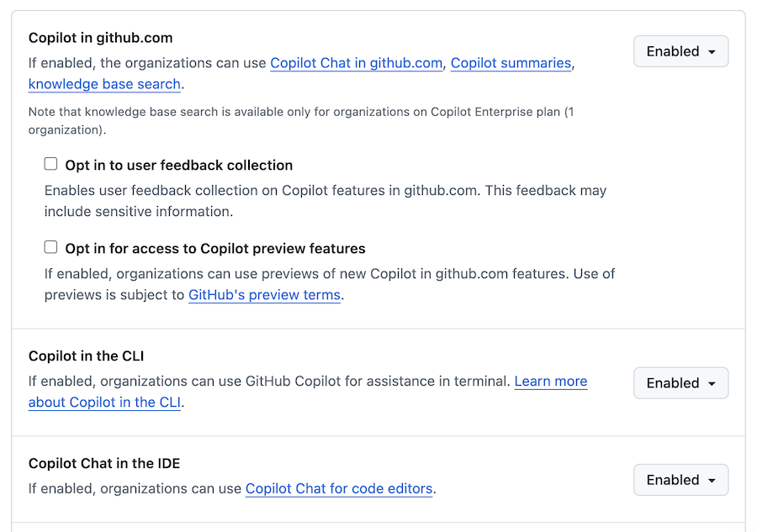Open the Enabled dropdown for Copilot in the CLI
Image resolution: width=757 pixels, height=532 pixels.
click(680, 382)
